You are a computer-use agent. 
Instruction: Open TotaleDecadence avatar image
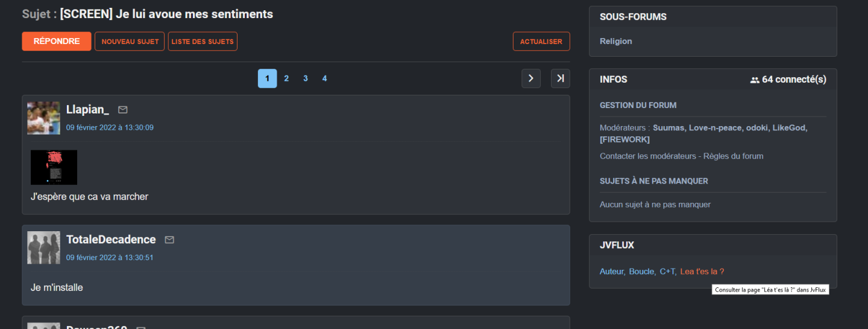coord(43,248)
